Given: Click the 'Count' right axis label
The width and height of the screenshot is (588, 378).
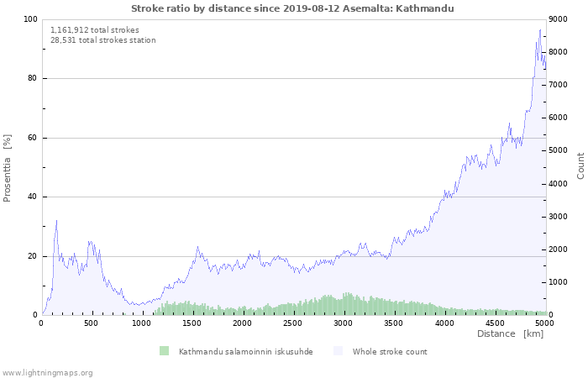Looking at the screenshot, I should click(580, 165).
